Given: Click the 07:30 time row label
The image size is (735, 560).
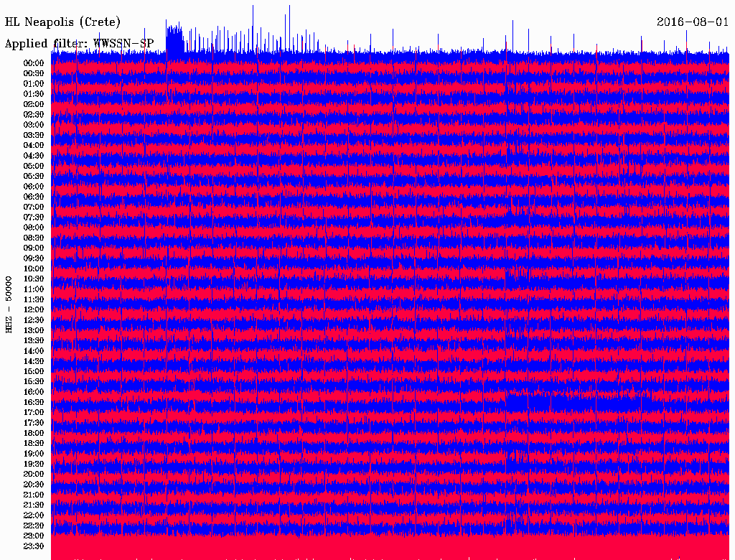Looking at the screenshot, I should (x=34, y=218).
